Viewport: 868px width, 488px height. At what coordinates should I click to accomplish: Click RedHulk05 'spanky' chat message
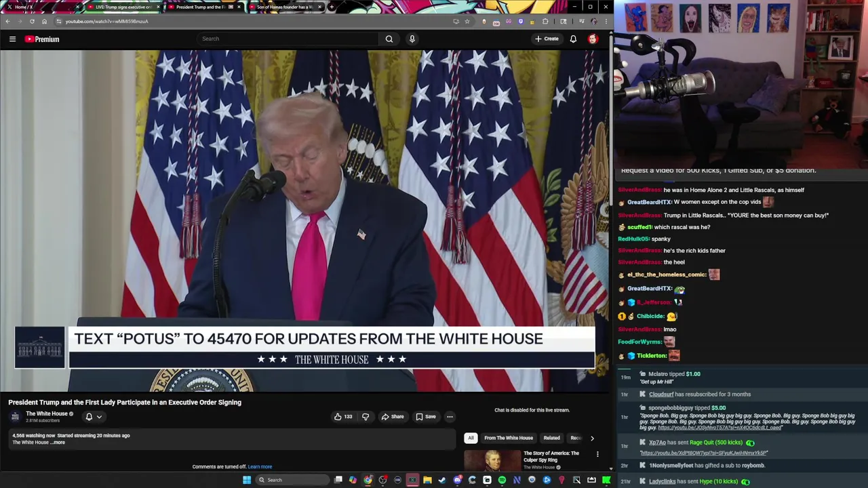(644, 239)
